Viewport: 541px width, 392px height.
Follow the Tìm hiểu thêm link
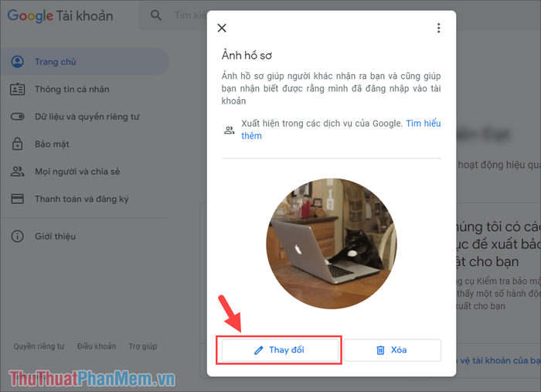click(x=341, y=129)
